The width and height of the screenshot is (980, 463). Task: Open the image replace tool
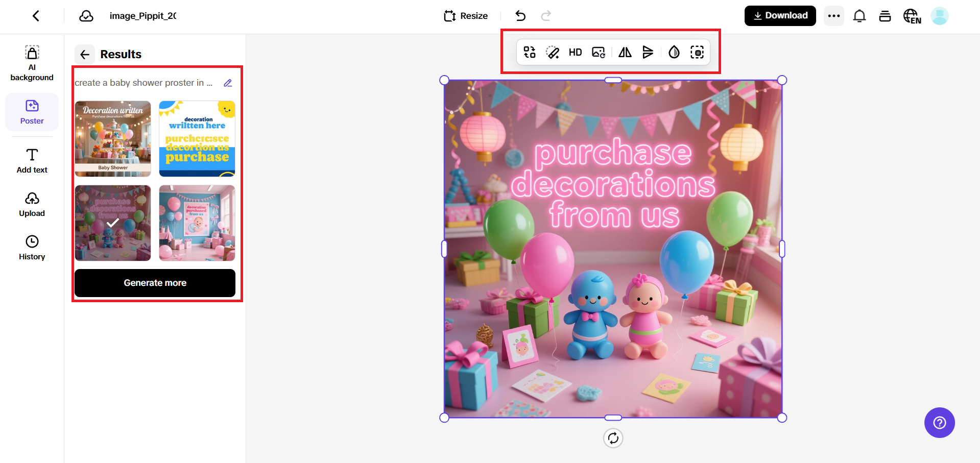(x=598, y=52)
